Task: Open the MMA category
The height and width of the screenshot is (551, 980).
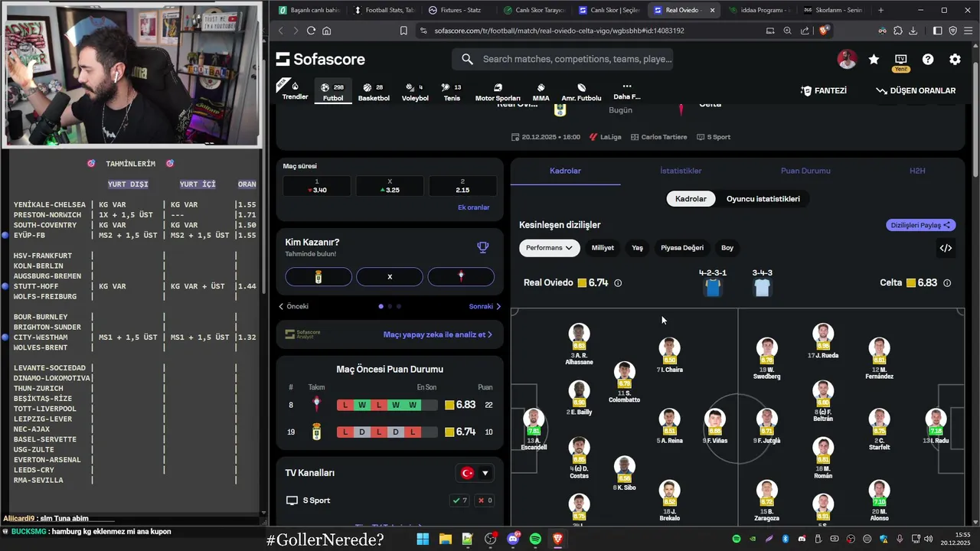Action: tap(541, 91)
